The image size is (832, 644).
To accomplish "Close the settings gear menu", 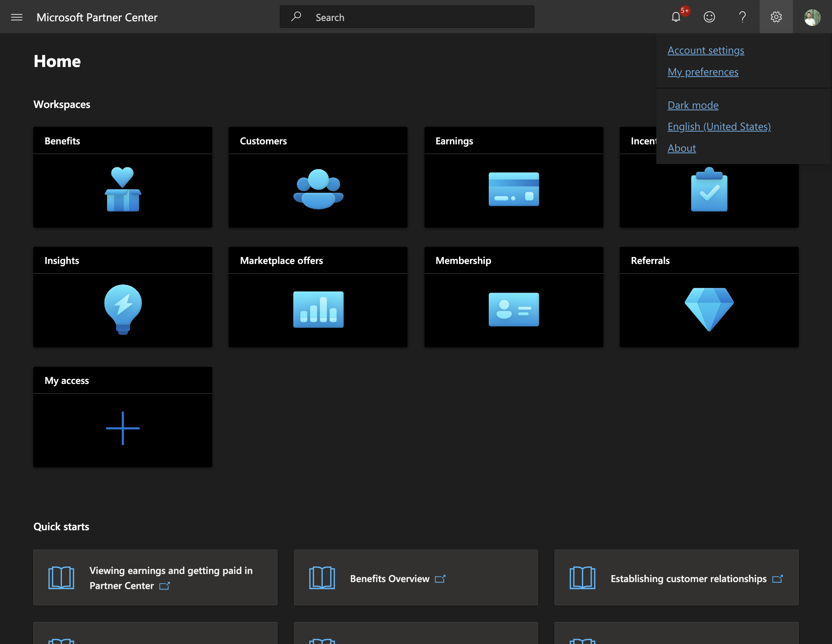I will point(776,17).
